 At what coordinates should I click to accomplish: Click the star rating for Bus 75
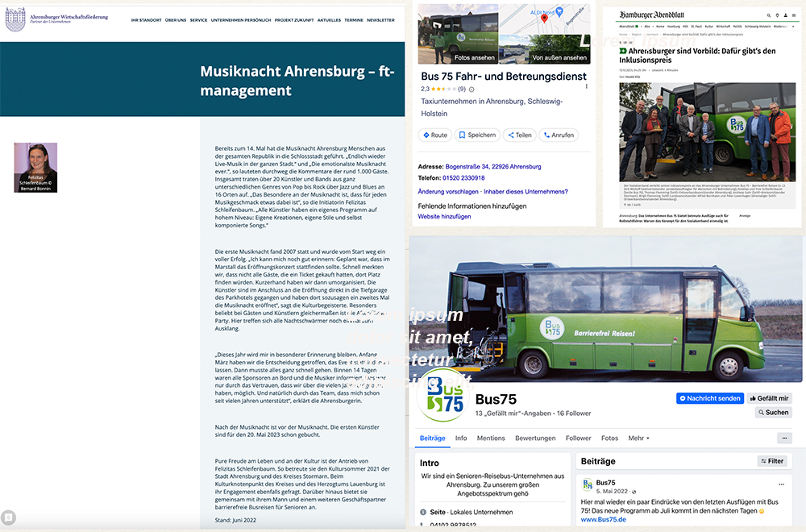[x=443, y=89]
